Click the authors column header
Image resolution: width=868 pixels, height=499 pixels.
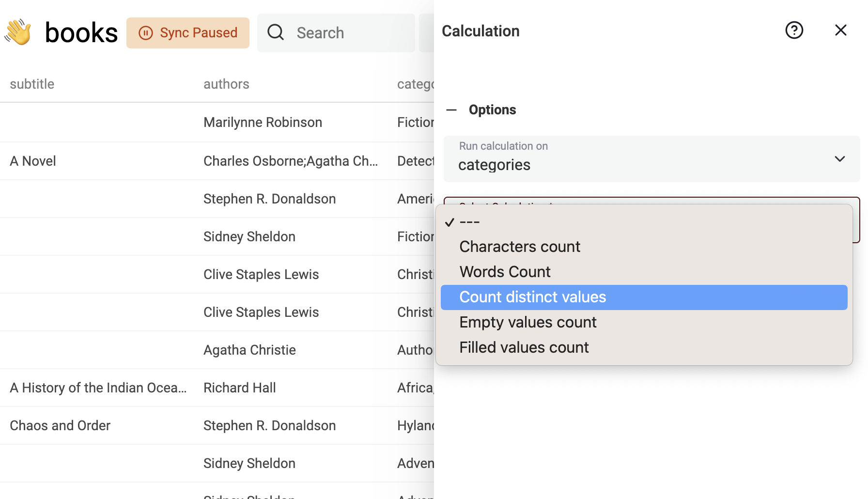(x=226, y=84)
